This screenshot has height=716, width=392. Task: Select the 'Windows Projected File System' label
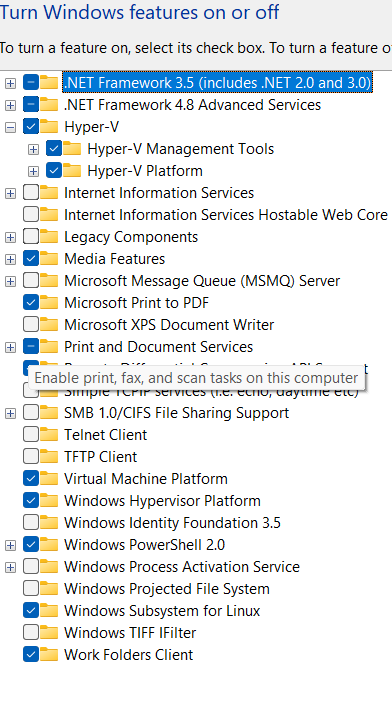167,589
